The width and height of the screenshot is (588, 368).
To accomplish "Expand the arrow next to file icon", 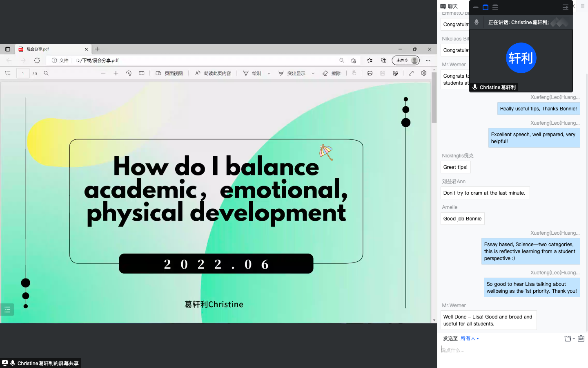I will pos(574,339).
